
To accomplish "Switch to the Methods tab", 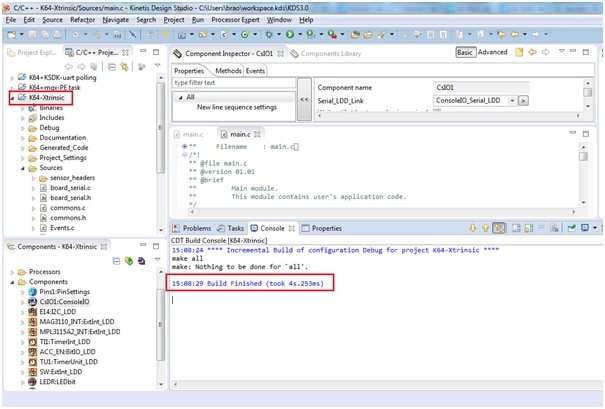I will pyautogui.click(x=227, y=71).
